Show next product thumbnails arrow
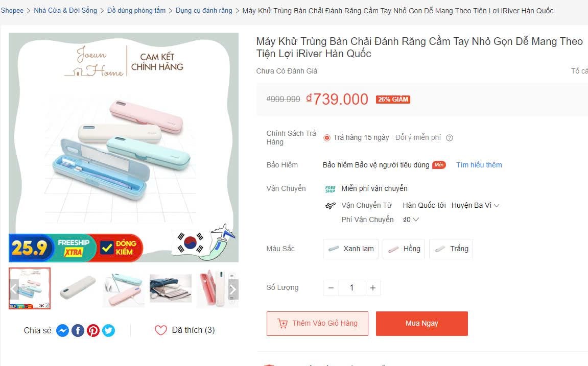This screenshot has width=588, height=366. coord(233,289)
